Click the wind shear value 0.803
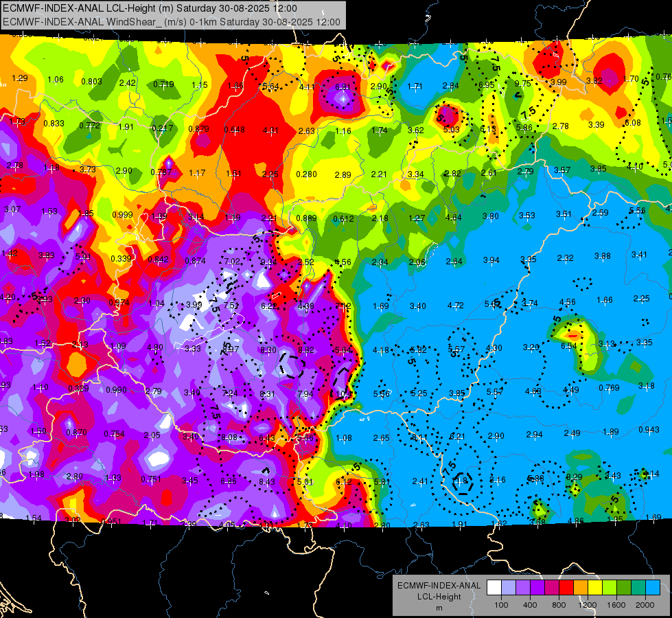 coord(92,82)
